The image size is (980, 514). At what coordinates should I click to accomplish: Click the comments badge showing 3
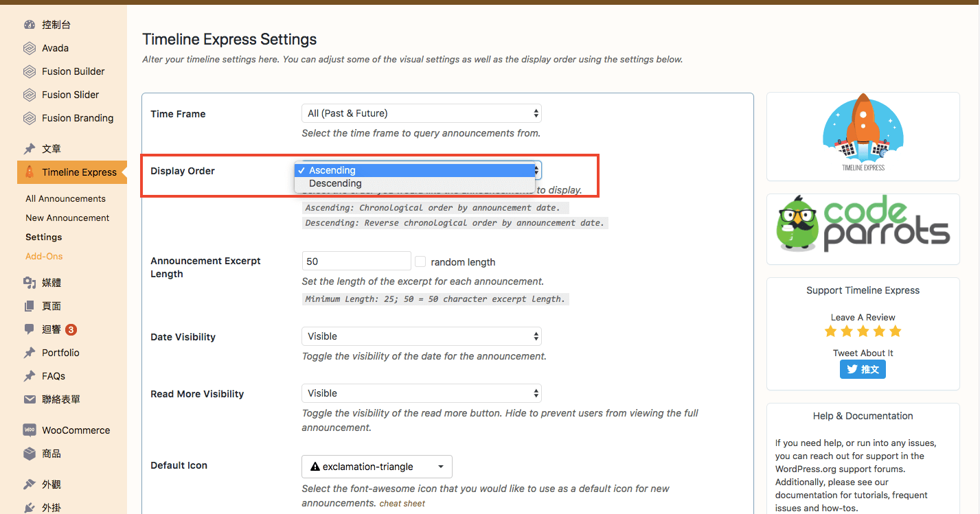(x=71, y=329)
